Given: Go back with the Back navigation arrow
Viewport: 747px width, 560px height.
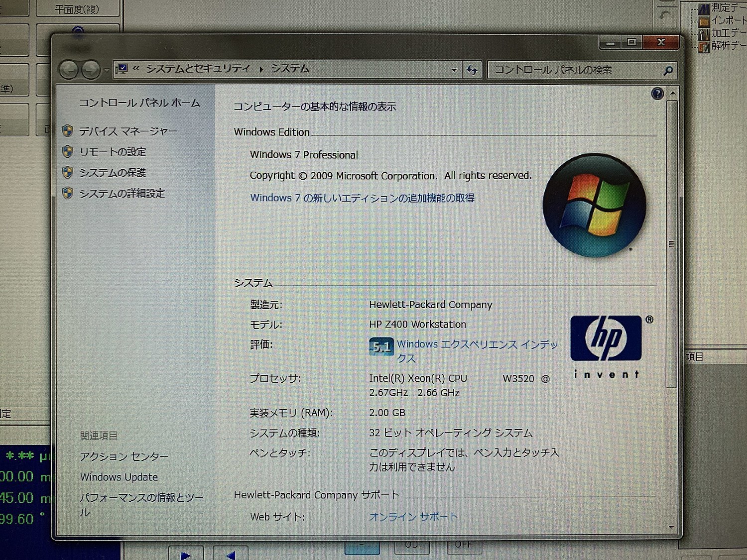Looking at the screenshot, I should click(69, 70).
